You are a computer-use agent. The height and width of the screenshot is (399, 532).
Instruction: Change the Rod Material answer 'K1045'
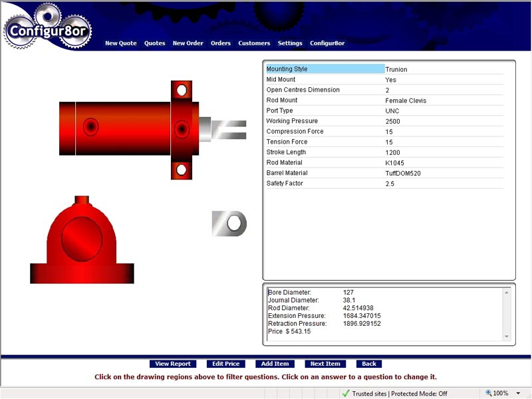click(394, 163)
